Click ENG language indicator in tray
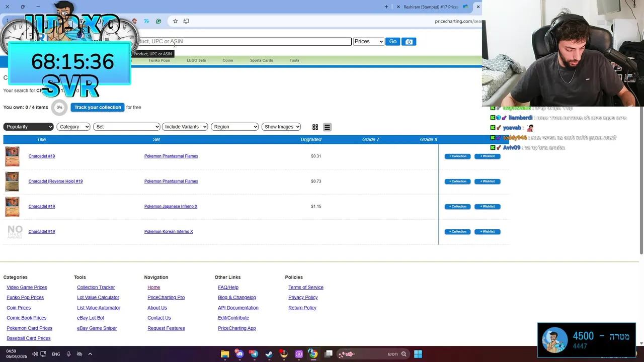 [x=56, y=354]
